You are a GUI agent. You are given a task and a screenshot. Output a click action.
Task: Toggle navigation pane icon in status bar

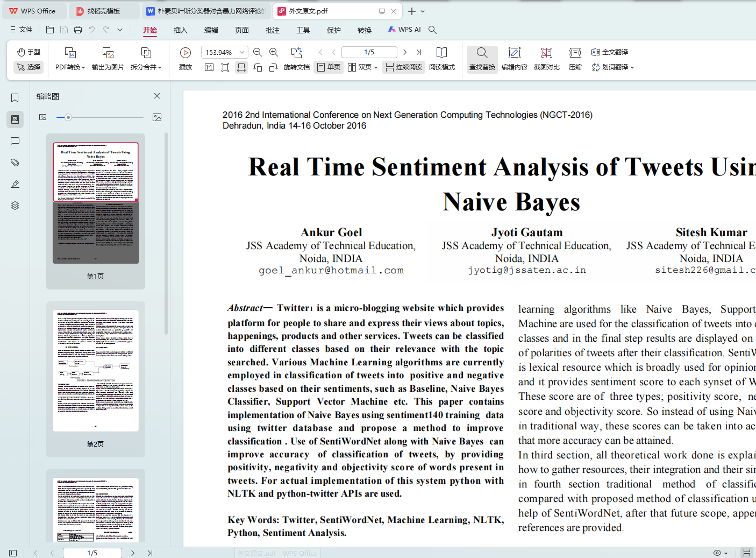tap(13, 553)
